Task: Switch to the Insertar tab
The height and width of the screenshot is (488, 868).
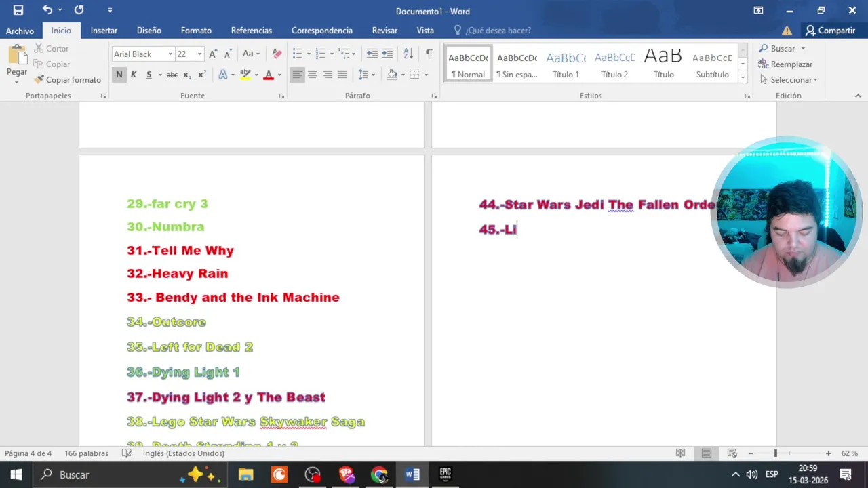Action: click(104, 30)
